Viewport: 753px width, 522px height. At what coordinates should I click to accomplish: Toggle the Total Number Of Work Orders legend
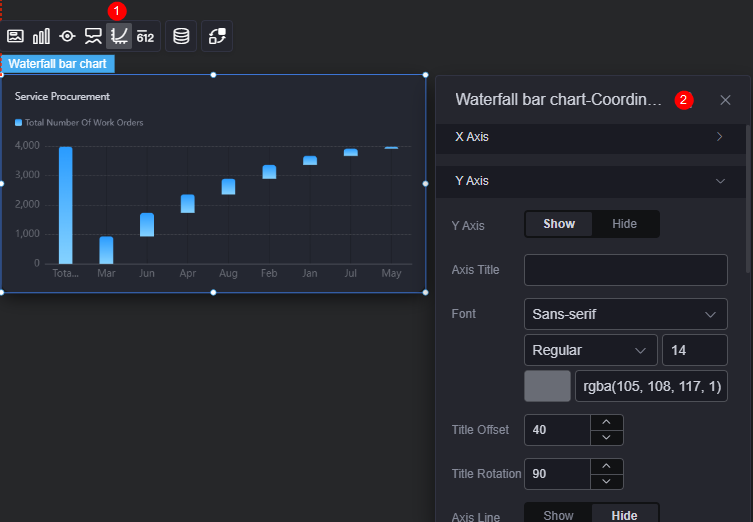[79, 122]
